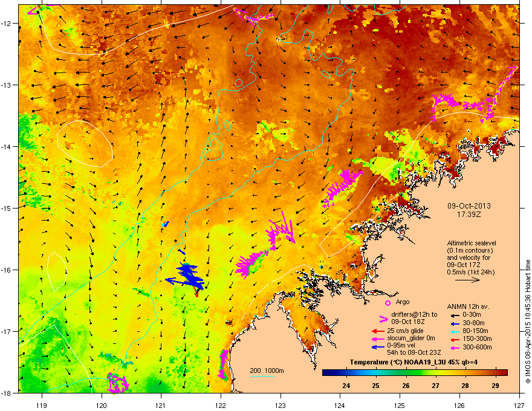Image resolution: width=532 pixels, height=411 pixels.
Task: Click the red 25 cm/s glide arrow
Action: pyautogui.click(x=377, y=331)
